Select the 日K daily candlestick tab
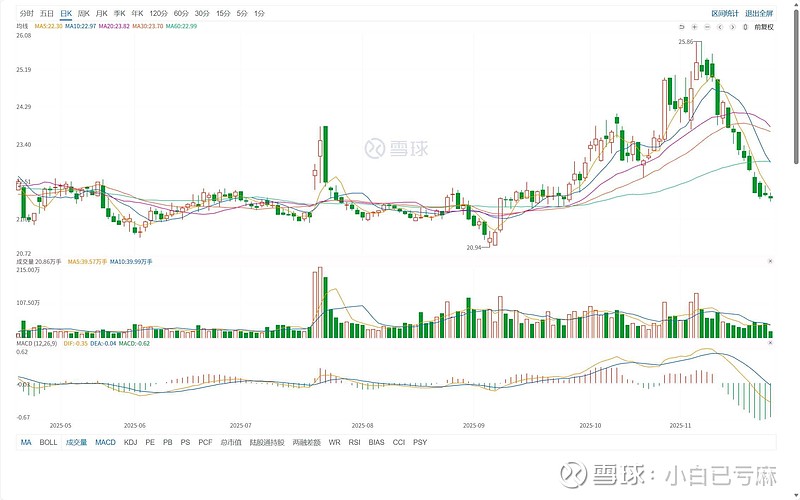This screenshot has width=800, height=500. [x=66, y=13]
